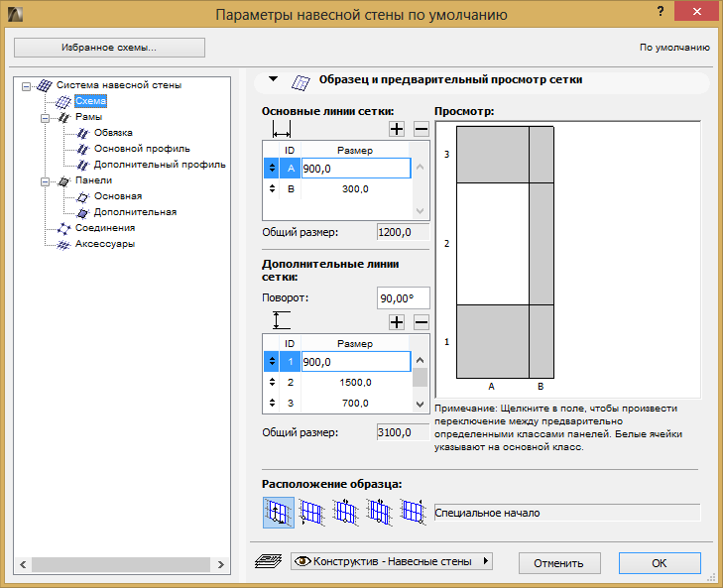Select the fifth pattern position icon

tap(412, 512)
